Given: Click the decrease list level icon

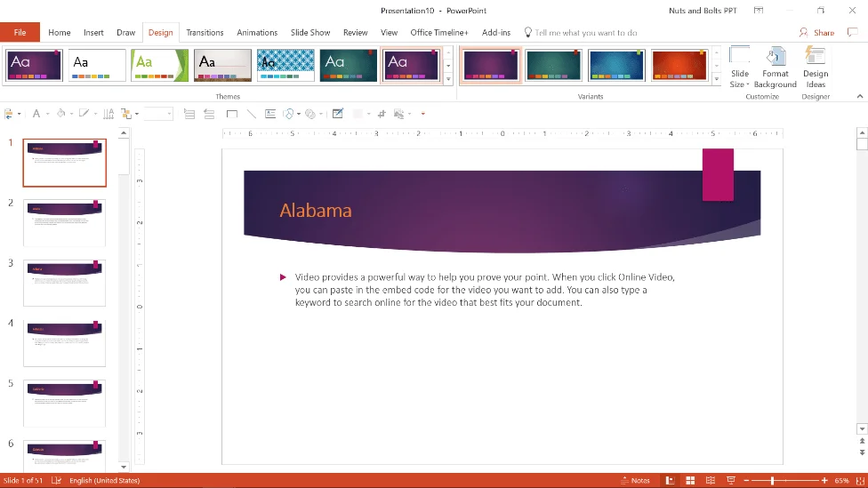Looking at the screenshot, I should [x=209, y=114].
